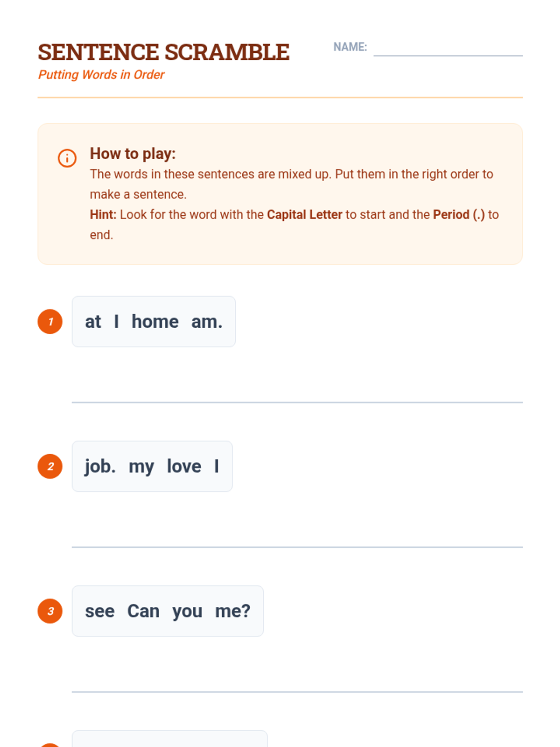Click the info icon beside How to play

pos(67,158)
